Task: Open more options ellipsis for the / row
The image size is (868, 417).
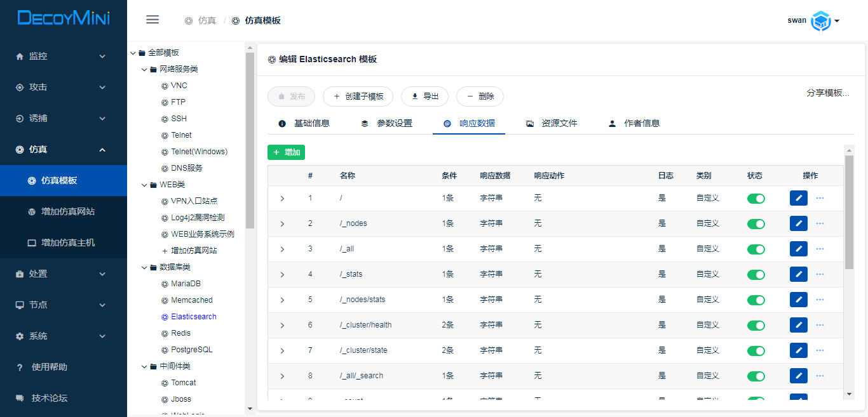Action: [820, 198]
